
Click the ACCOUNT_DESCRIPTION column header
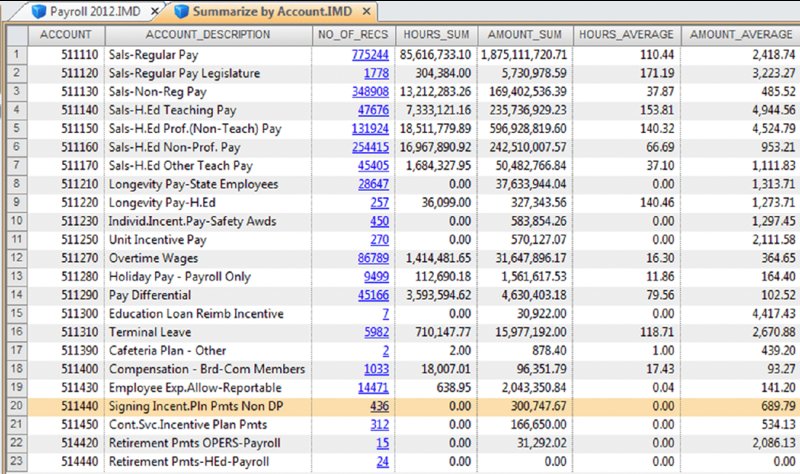208,35
